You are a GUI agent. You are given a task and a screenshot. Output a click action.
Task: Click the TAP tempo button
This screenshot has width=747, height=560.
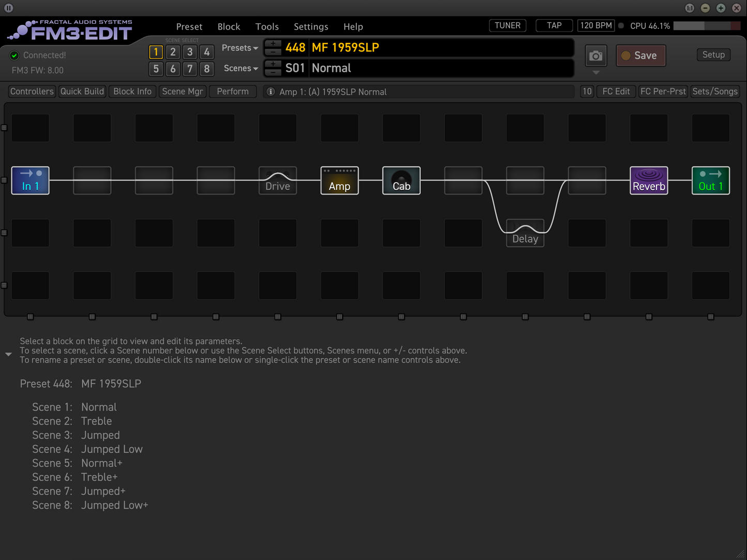click(x=554, y=25)
